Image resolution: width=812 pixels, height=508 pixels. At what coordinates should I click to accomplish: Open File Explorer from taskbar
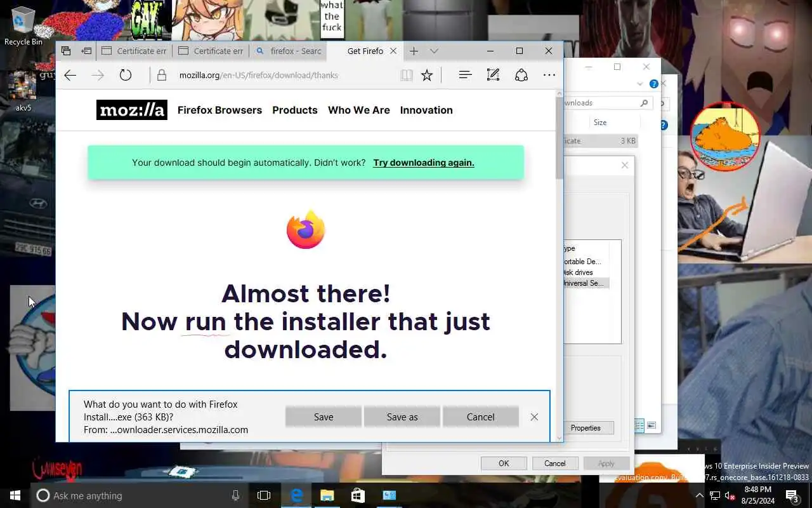[x=327, y=495]
